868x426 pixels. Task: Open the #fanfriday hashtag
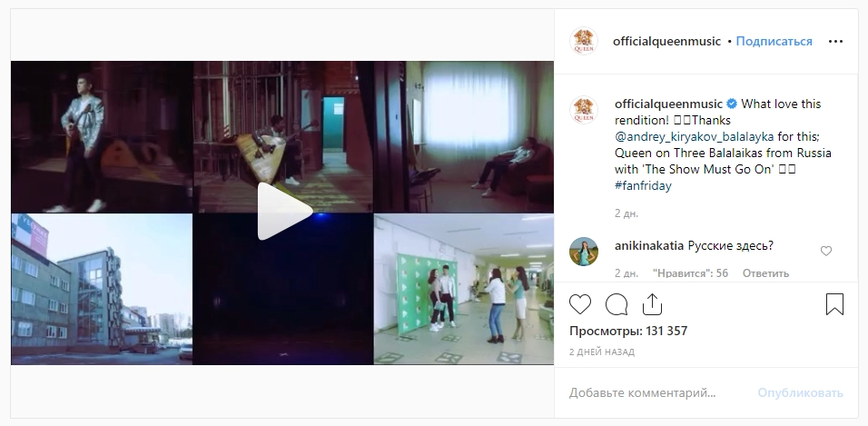pos(643,185)
